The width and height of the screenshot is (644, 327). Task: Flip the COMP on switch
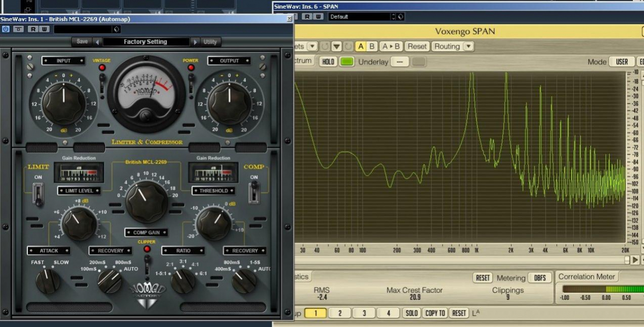(254, 192)
